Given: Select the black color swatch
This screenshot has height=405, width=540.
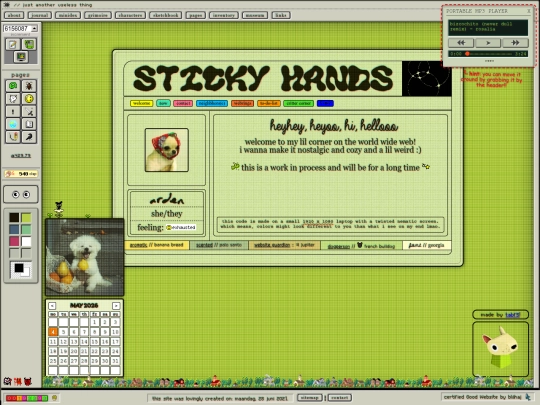Looking at the screenshot, I should (14, 217).
